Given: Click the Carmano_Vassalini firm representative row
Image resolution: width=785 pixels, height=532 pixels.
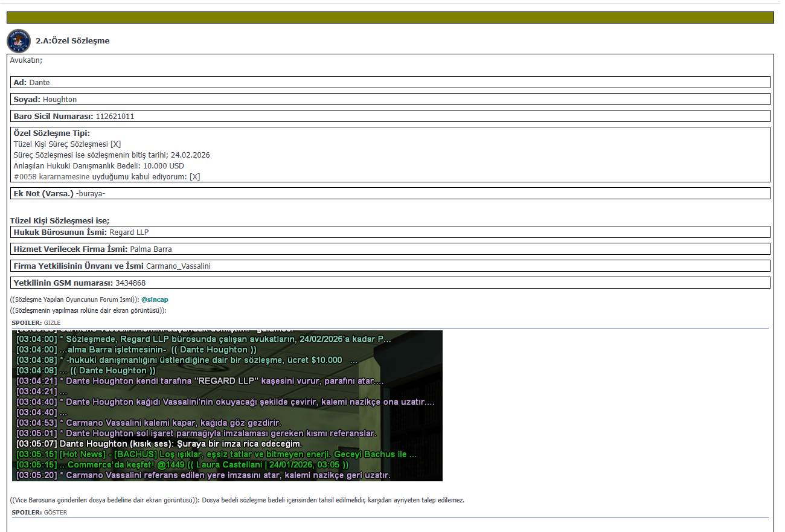Looking at the screenshot, I should [391, 266].
